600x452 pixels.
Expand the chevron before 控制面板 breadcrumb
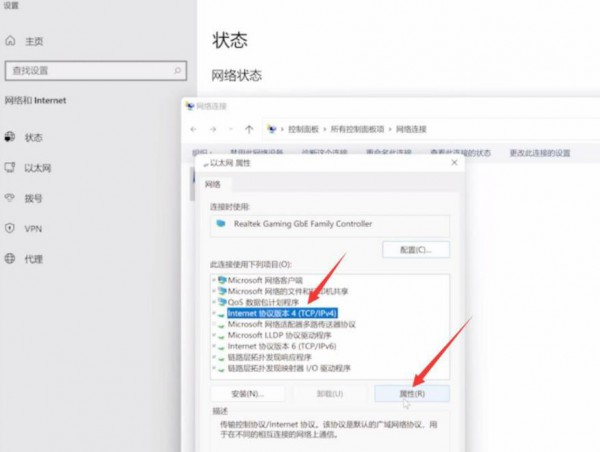coord(282,129)
